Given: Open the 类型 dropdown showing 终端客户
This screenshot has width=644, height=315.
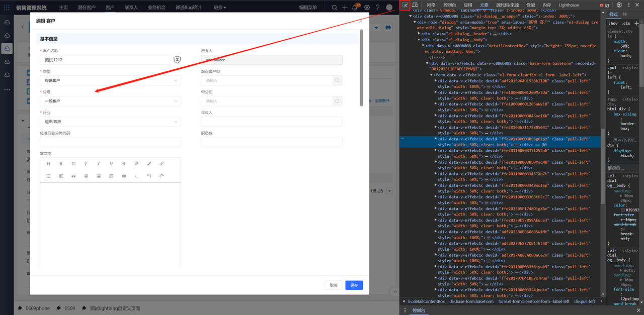Looking at the screenshot, I should pyautogui.click(x=110, y=80).
